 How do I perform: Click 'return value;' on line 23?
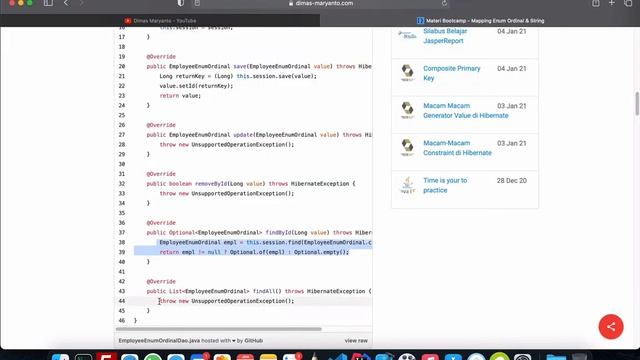[180, 96]
